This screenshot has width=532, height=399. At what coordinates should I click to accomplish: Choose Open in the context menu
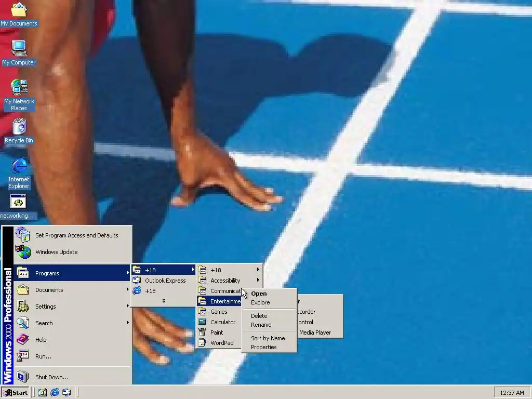point(269,294)
